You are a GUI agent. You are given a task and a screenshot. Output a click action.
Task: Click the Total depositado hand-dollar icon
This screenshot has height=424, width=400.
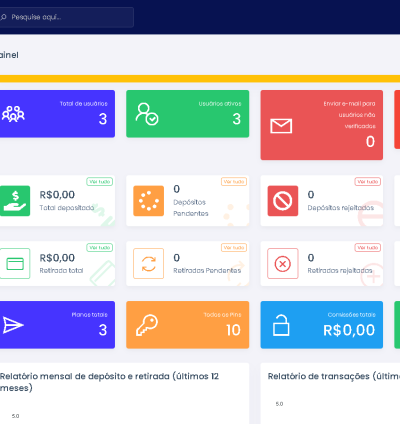(x=15, y=201)
